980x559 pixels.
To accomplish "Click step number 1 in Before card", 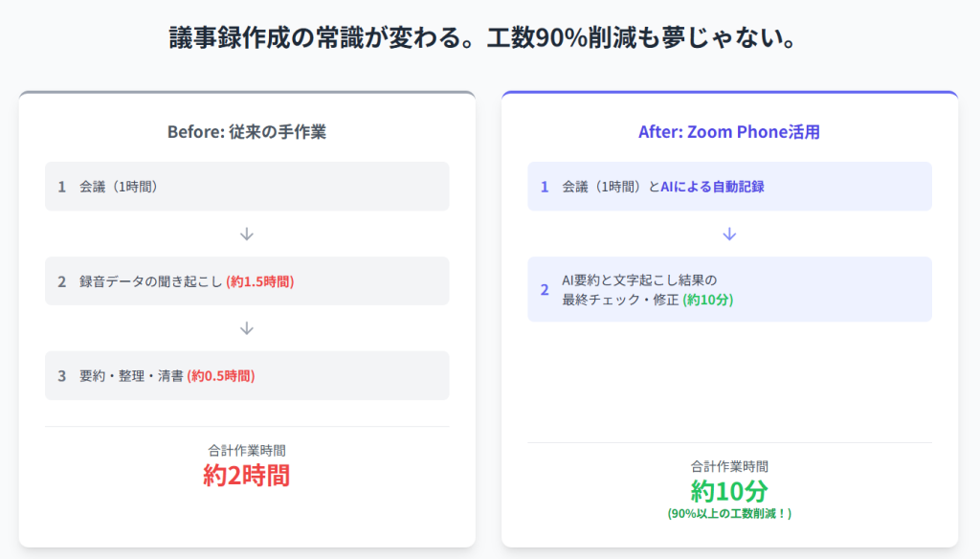I will (x=62, y=187).
